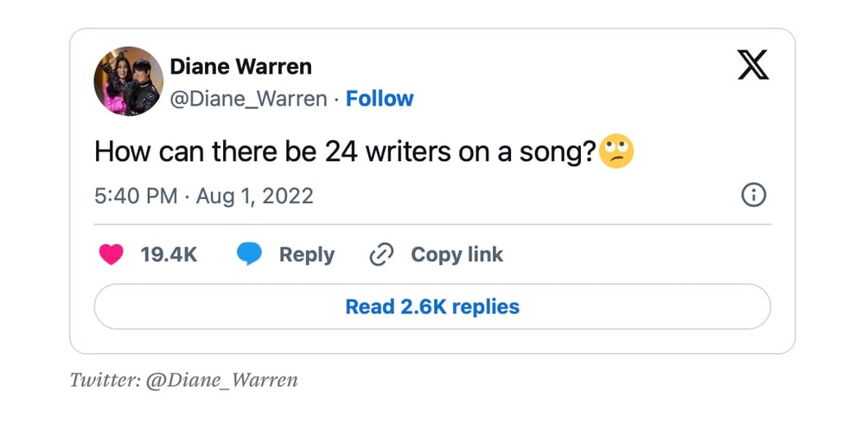This screenshot has width=868, height=430.
Task: Click the X logo icon
Action: 753,65
